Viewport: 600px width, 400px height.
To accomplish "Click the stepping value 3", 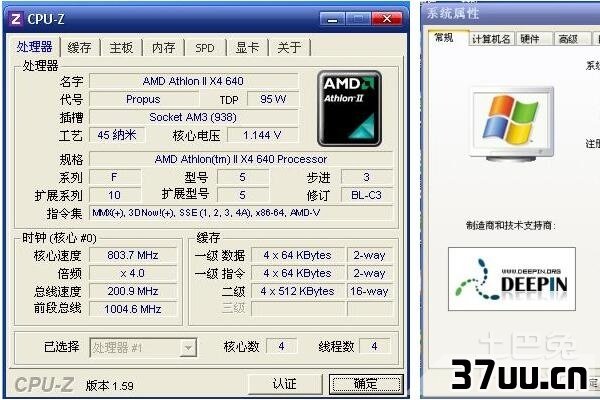I will point(367,177).
